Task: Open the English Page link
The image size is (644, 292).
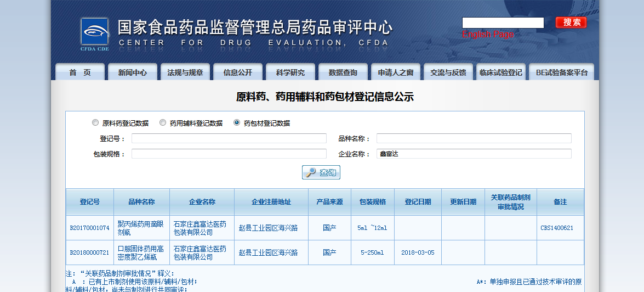Action: (488, 35)
